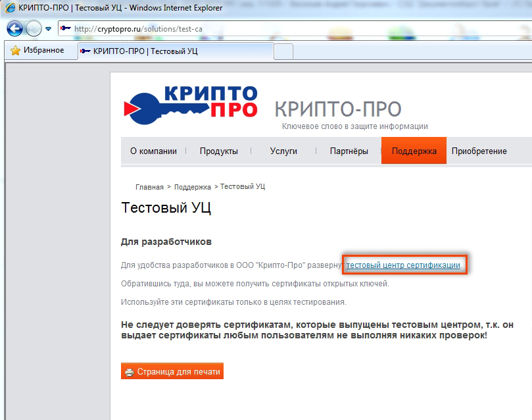
Task: Open the Партнёры menu item
Action: [349, 151]
